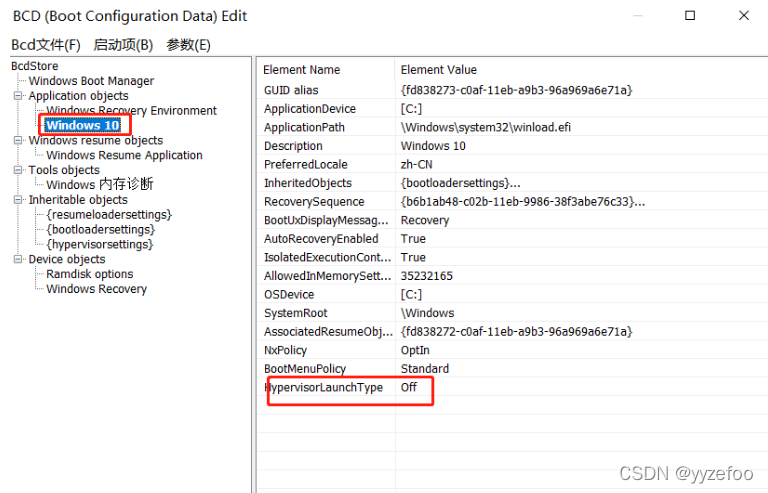Select the AllowedInMemorySett... row

(513, 276)
